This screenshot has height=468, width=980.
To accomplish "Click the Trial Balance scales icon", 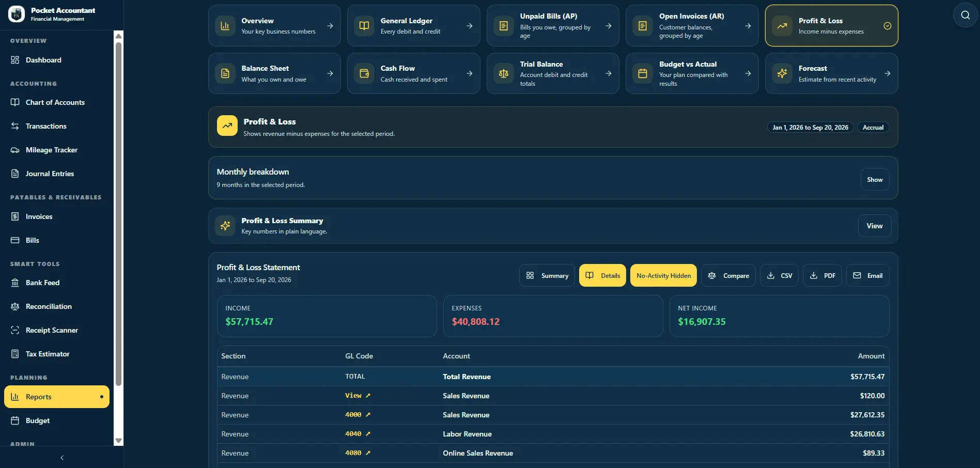I will pyautogui.click(x=504, y=73).
